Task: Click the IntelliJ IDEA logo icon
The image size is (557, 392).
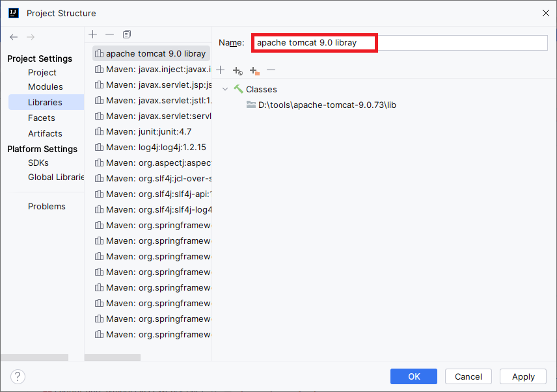Action: (14, 13)
